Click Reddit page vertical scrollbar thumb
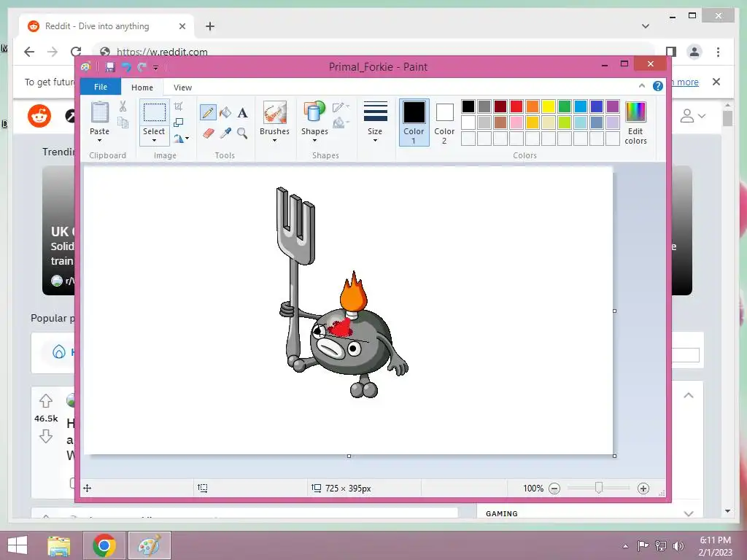The image size is (747, 560). click(x=727, y=118)
